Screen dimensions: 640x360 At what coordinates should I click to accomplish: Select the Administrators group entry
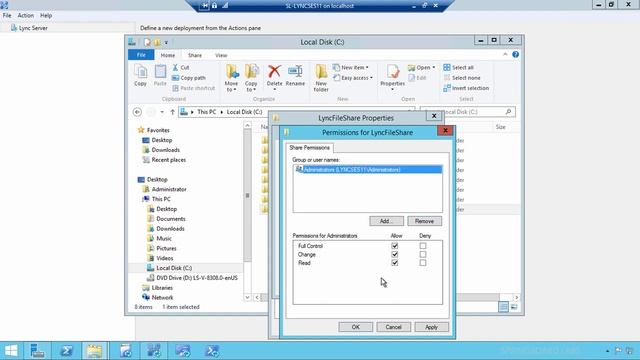coord(368,169)
